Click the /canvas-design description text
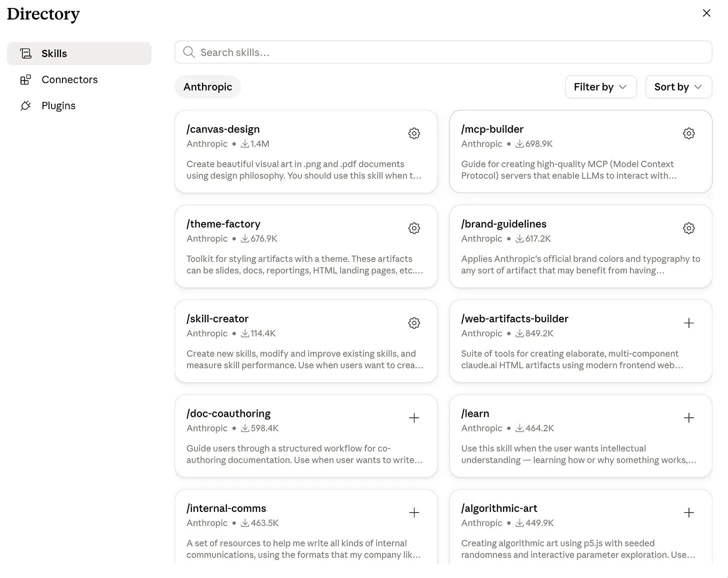 tap(304, 170)
